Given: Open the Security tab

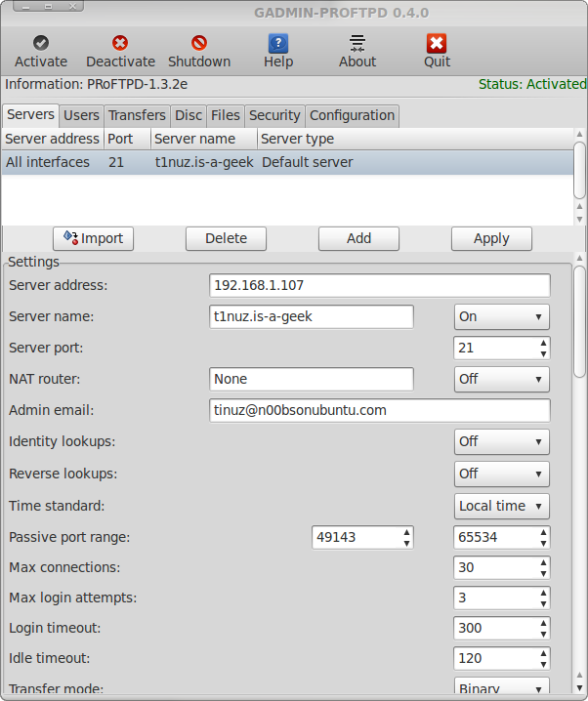Looking at the screenshot, I should 274,116.
